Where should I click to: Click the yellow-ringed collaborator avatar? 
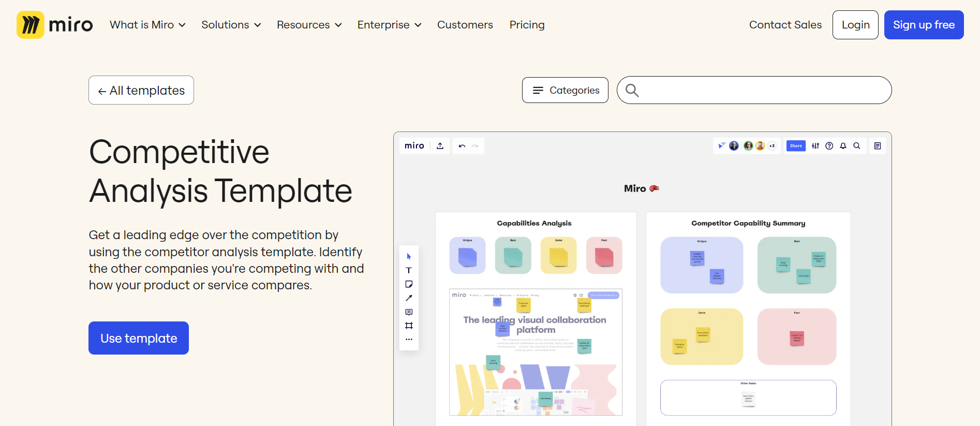pyautogui.click(x=760, y=146)
